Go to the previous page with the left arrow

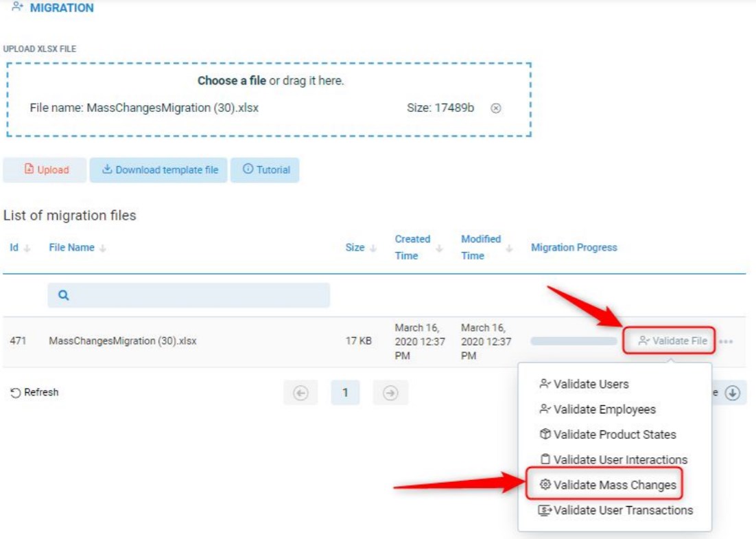click(x=300, y=393)
